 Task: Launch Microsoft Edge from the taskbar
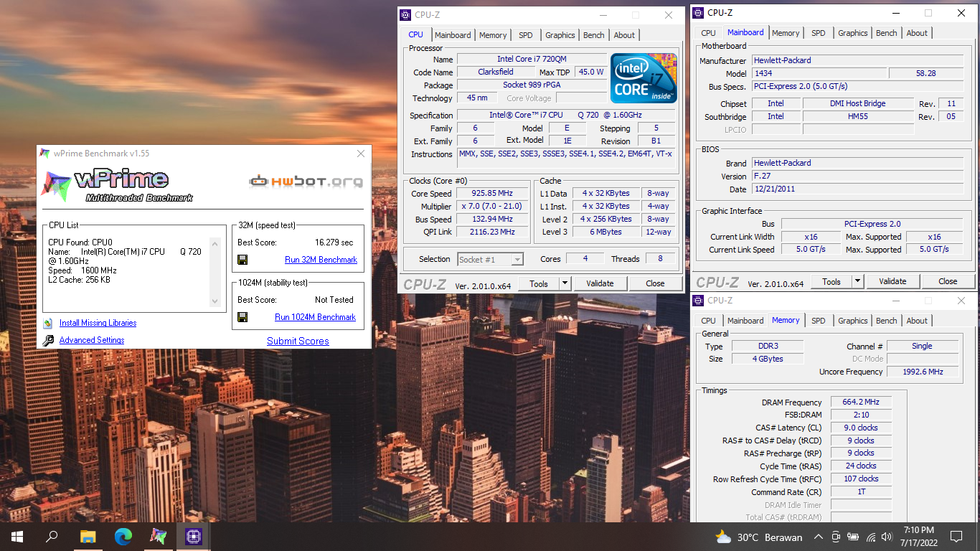(x=123, y=536)
